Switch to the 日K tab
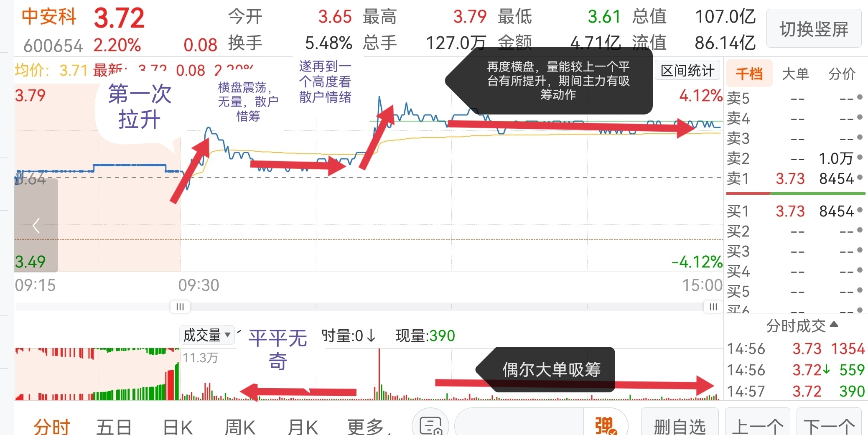 [x=178, y=427]
